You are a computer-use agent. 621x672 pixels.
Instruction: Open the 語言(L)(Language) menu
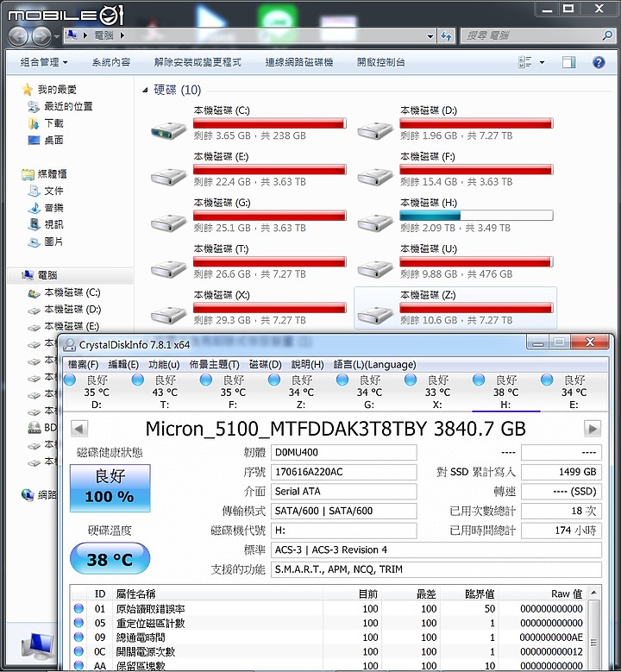[x=374, y=365]
